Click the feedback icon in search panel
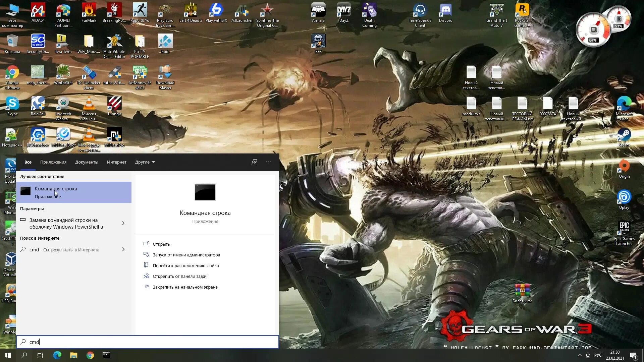The width and height of the screenshot is (644, 362). point(254,162)
